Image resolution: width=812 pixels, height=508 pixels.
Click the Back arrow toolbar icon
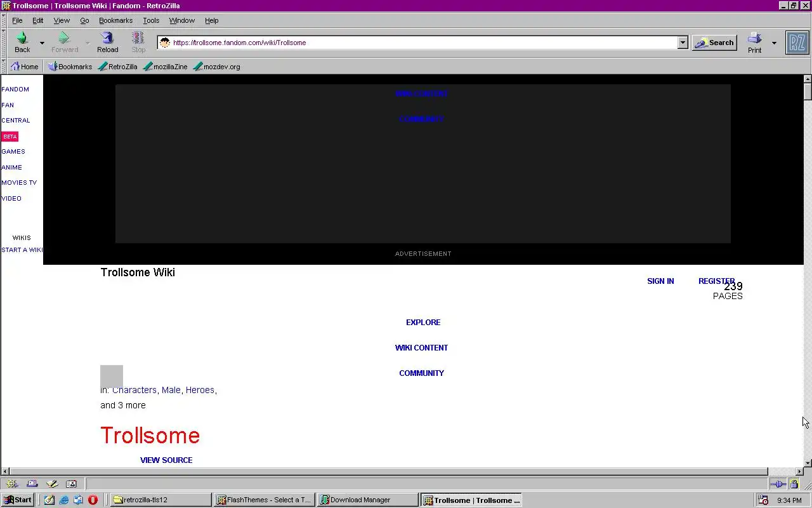coord(22,38)
